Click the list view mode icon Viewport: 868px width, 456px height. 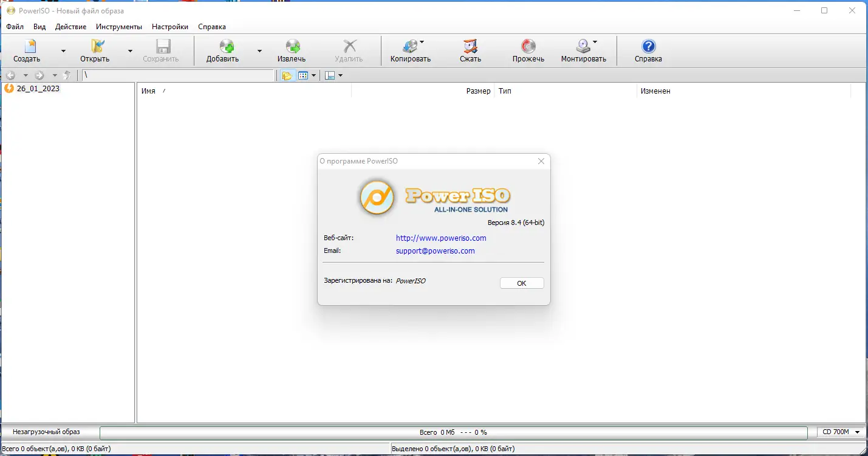[304, 75]
